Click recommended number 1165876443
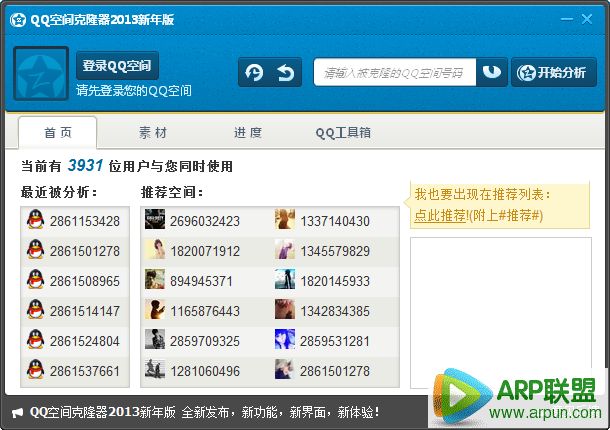This screenshot has height=430, width=610. (205, 311)
